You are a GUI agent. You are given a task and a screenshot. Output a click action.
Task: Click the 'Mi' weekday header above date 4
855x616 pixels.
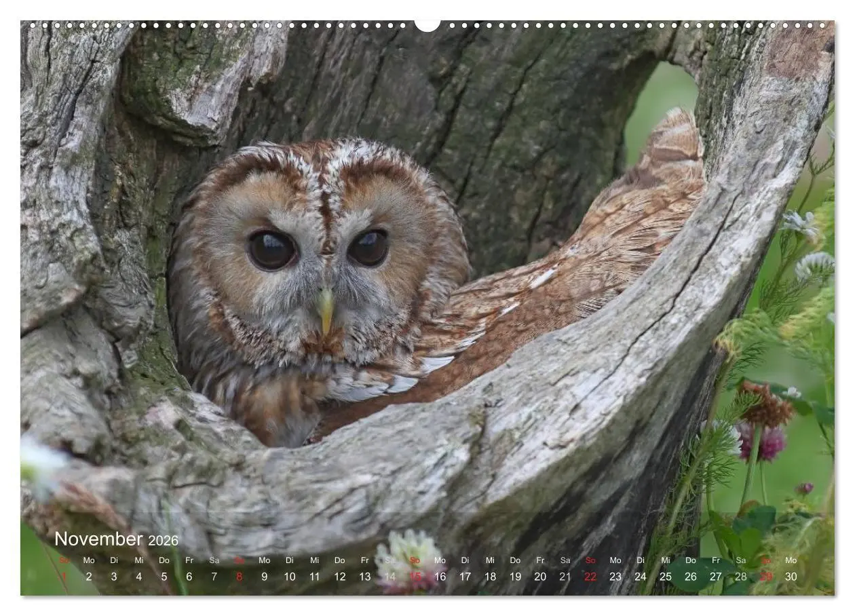139,560
